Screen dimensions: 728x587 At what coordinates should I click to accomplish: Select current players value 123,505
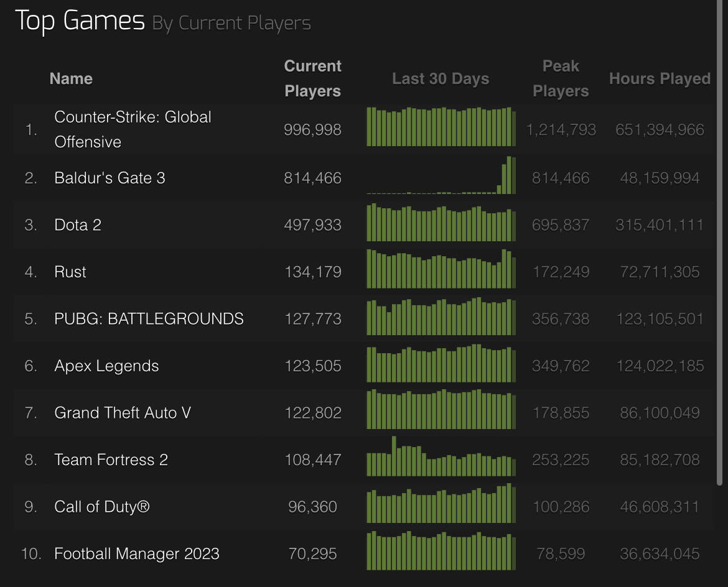tap(312, 366)
